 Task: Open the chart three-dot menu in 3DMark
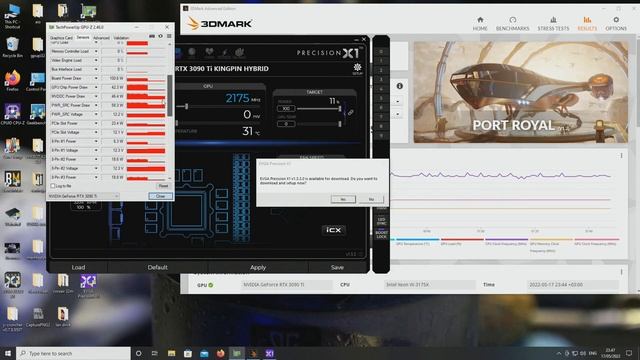[x=621, y=156]
